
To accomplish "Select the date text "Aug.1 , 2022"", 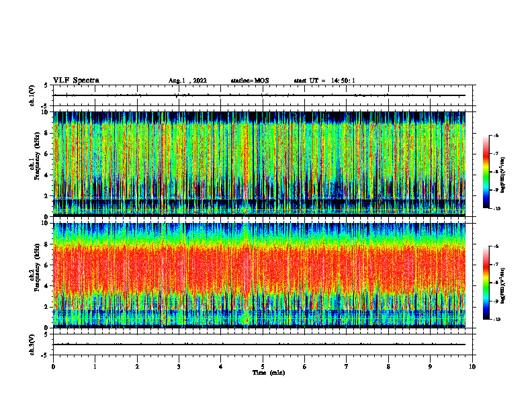I will click(x=187, y=81).
